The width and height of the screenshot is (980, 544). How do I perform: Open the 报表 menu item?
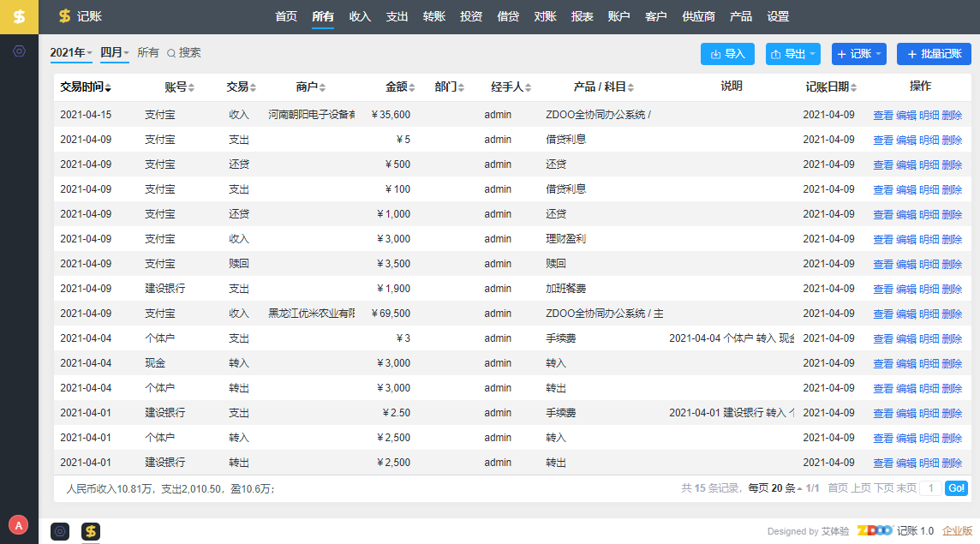(x=583, y=16)
